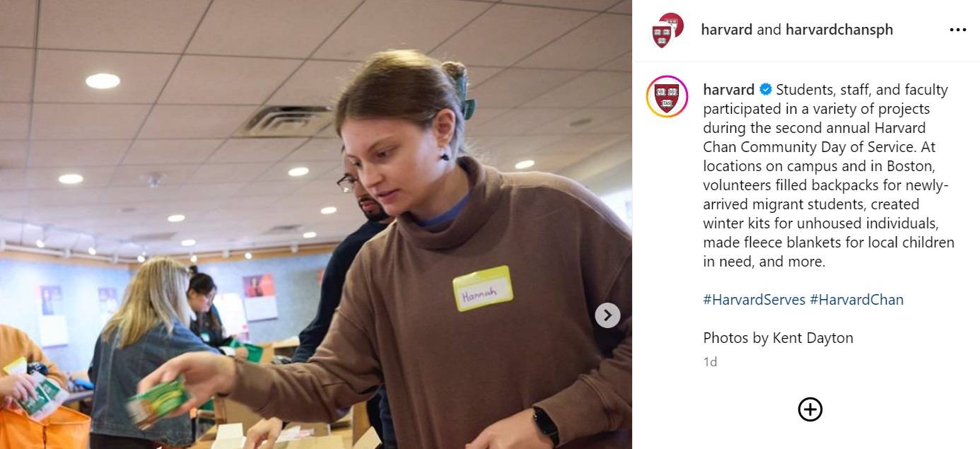Open the #HarvardServes hashtag
The height and width of the screenshot is (449, 980).
pyautogui.click(x=754, y=300)
